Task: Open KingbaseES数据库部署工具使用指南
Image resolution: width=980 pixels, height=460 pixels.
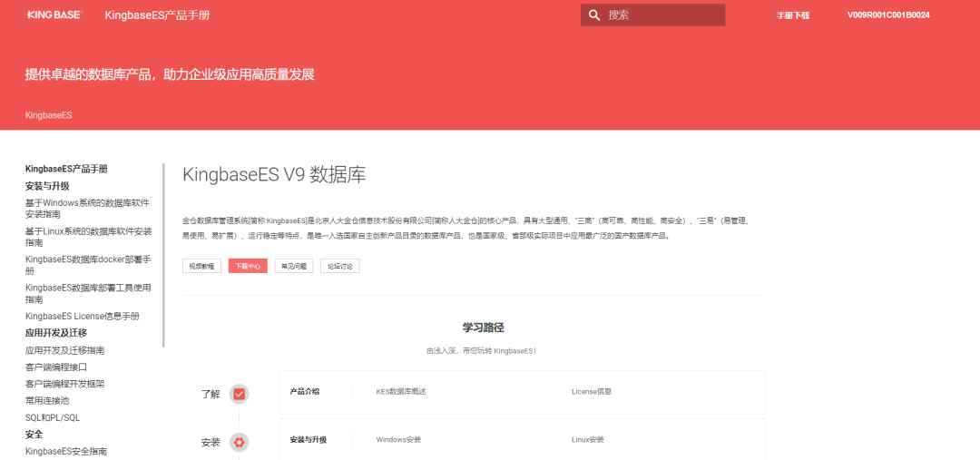Action: (x=88, y=294)
